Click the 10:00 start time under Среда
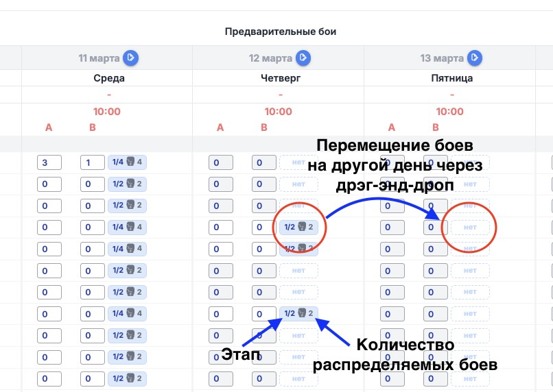 (x=107, y=112)
